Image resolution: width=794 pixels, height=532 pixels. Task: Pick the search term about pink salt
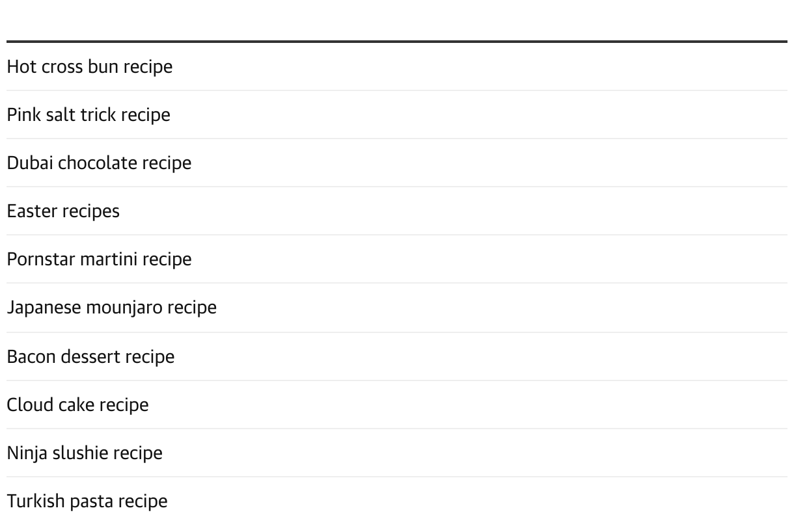click(89, 114)
